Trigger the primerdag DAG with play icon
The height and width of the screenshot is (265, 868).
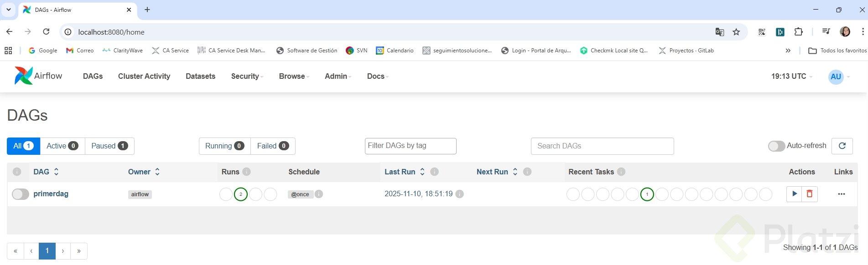click(794, 194)
